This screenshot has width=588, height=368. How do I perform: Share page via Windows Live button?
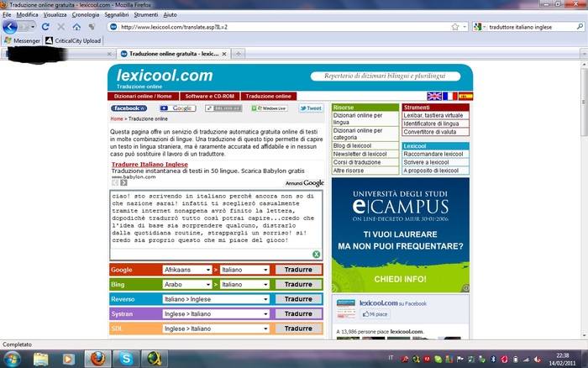(270, 108)
